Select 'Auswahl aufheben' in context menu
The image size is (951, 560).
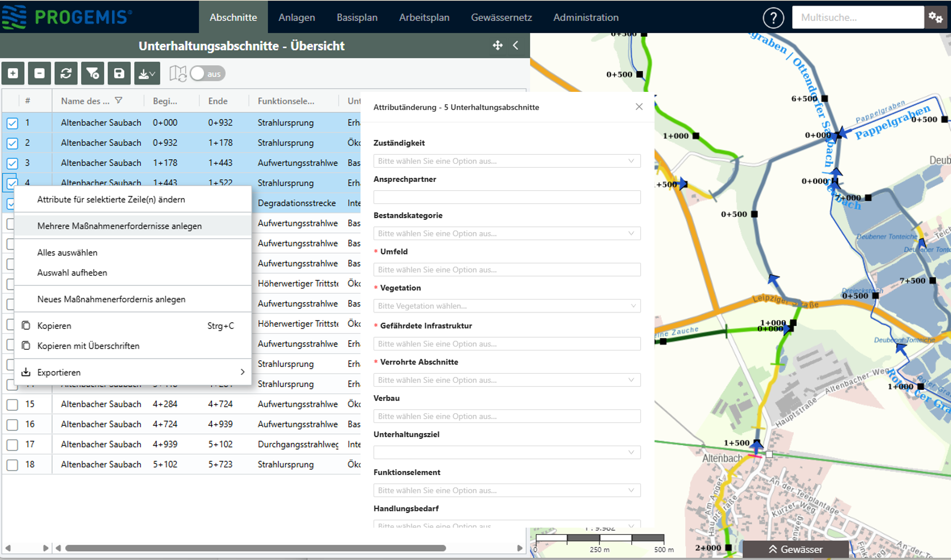click(x=133, y=272)
